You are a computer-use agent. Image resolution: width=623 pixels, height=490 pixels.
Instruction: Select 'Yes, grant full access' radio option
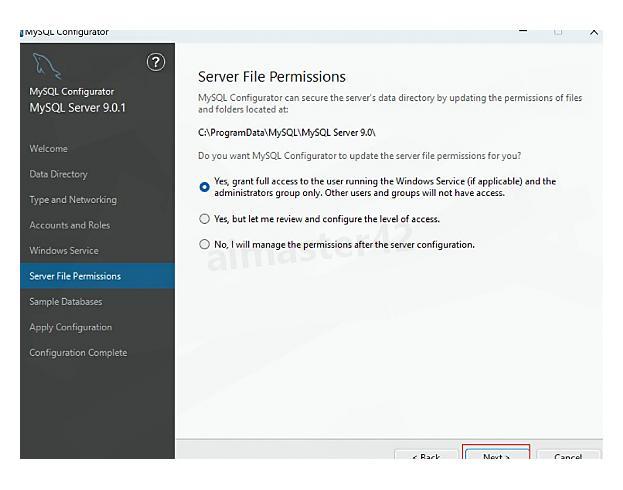point(205,187)
